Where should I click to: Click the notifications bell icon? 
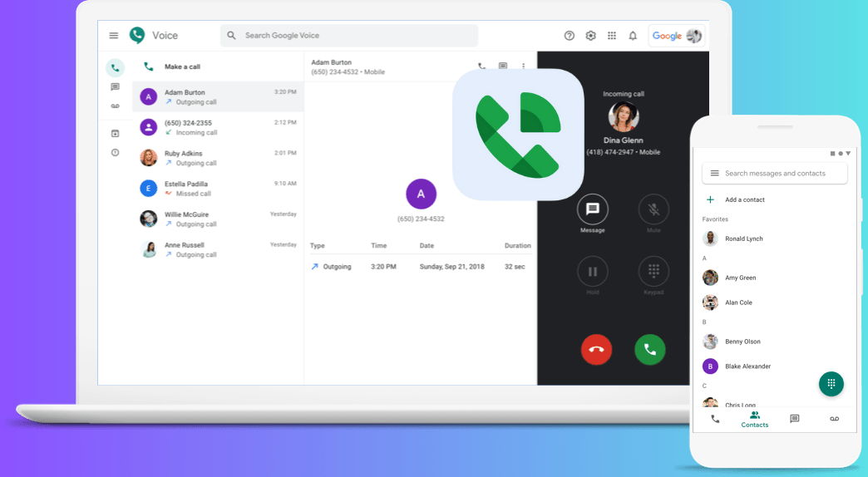[x=633, y=36]
